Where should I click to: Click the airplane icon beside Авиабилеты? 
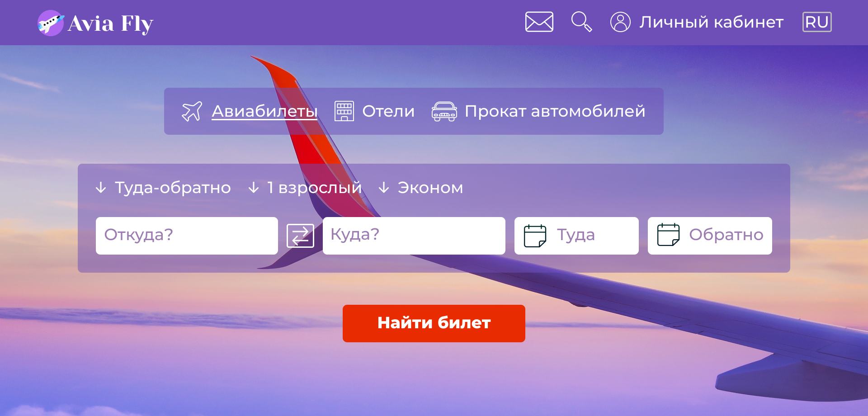[x=192, y=111]
